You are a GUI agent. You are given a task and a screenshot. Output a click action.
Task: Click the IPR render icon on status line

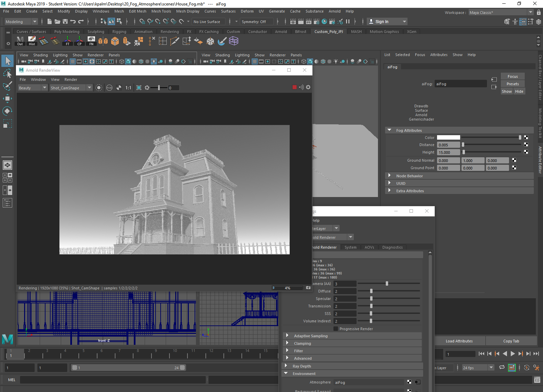pos(309,21)
